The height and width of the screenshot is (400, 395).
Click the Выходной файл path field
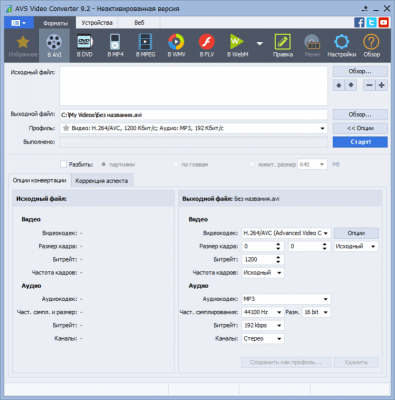(x=193, y=115)
